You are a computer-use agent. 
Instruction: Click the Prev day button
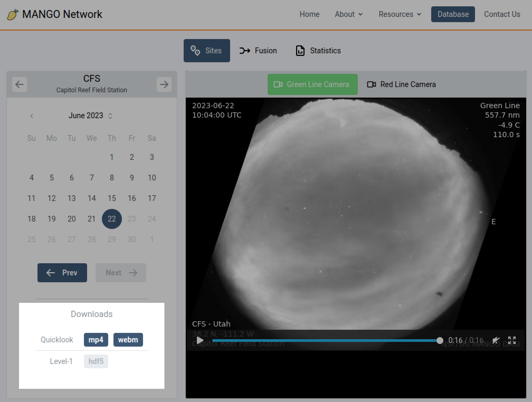point(62,273)
